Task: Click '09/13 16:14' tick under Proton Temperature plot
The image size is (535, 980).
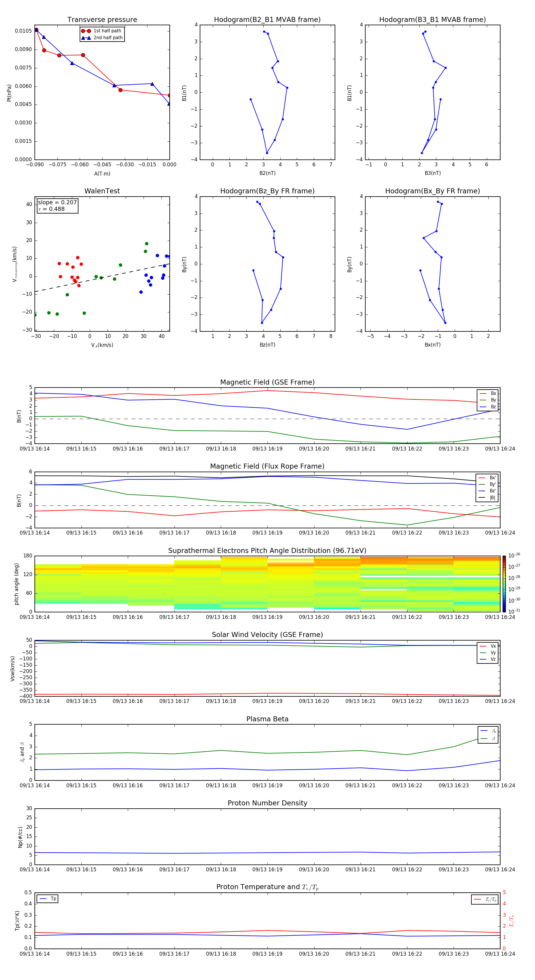Action: (35, 954)
